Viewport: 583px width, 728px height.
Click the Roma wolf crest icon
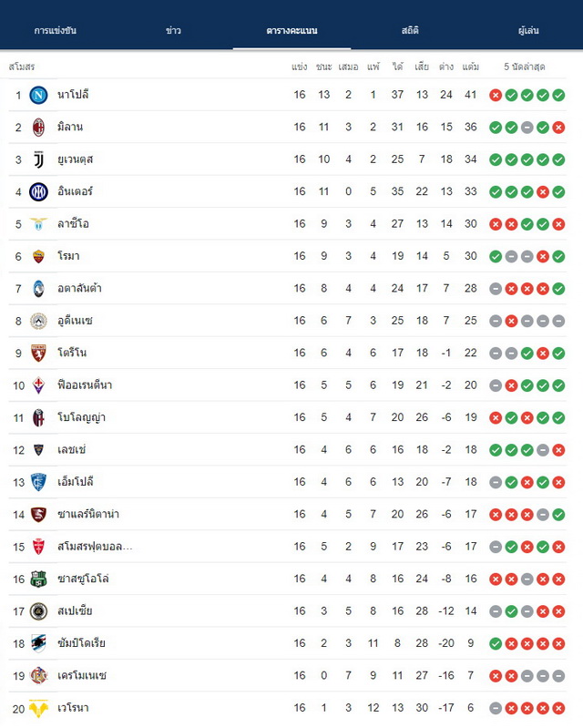coord(38,256)
